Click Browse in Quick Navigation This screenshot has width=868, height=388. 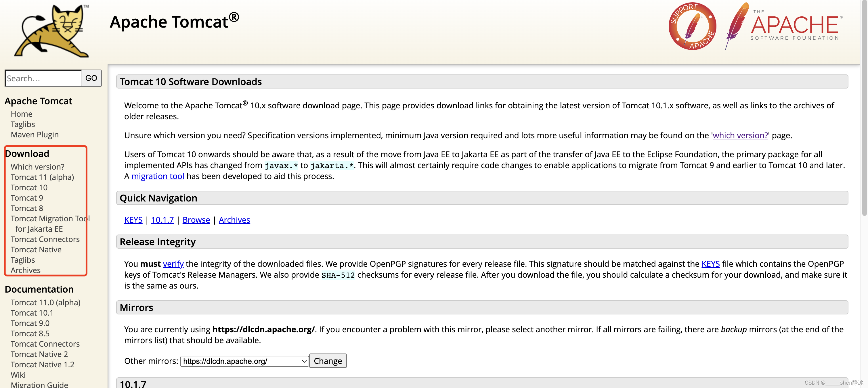tap(196, 220)
